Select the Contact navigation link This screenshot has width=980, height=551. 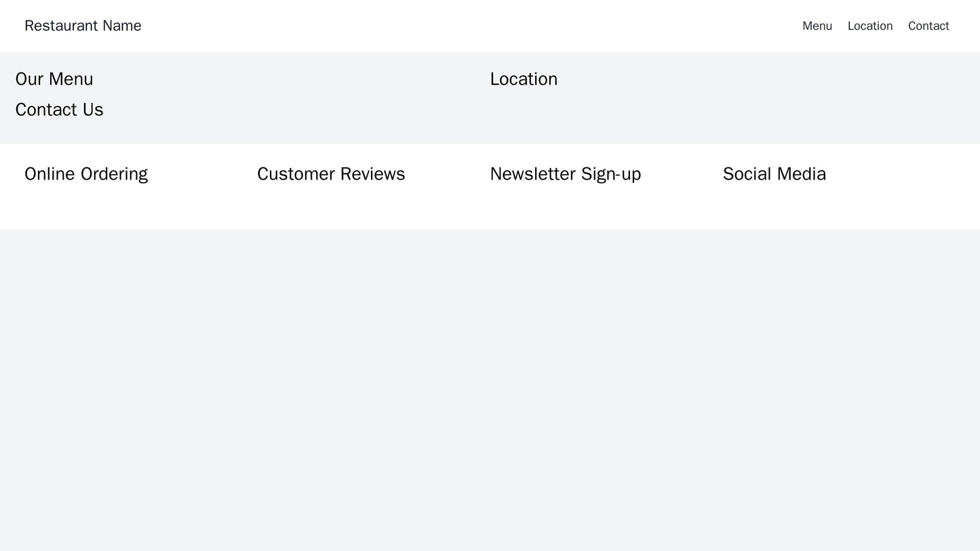click(928, 26)
